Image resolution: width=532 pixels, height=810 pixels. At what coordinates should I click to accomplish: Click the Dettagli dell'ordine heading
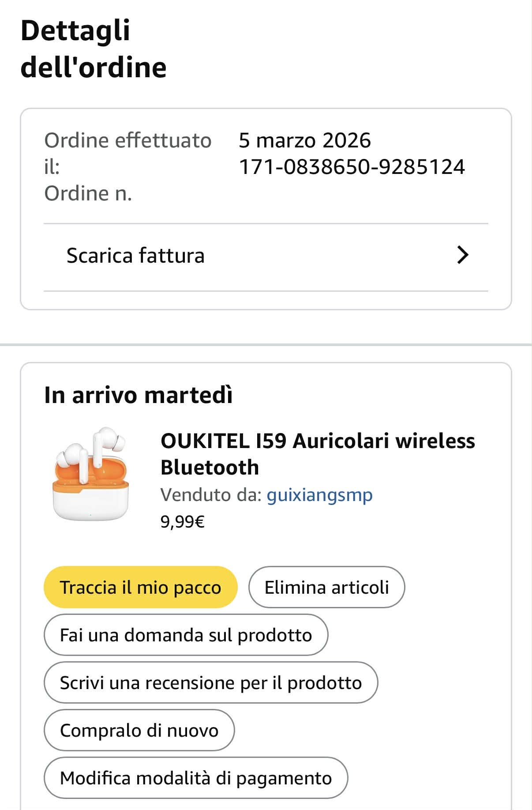94,49
